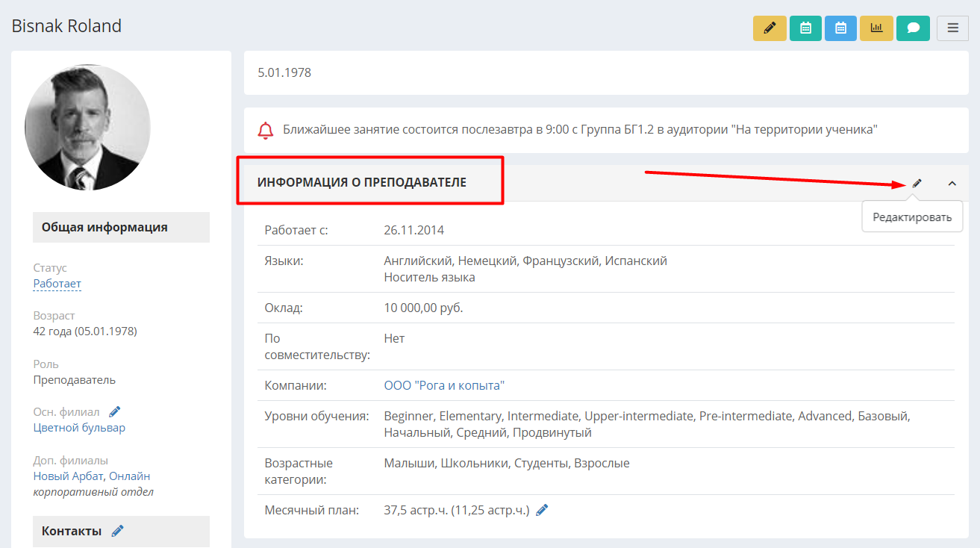Click the notification bell icon
This screenshot has height=548, width=980.
266,130
